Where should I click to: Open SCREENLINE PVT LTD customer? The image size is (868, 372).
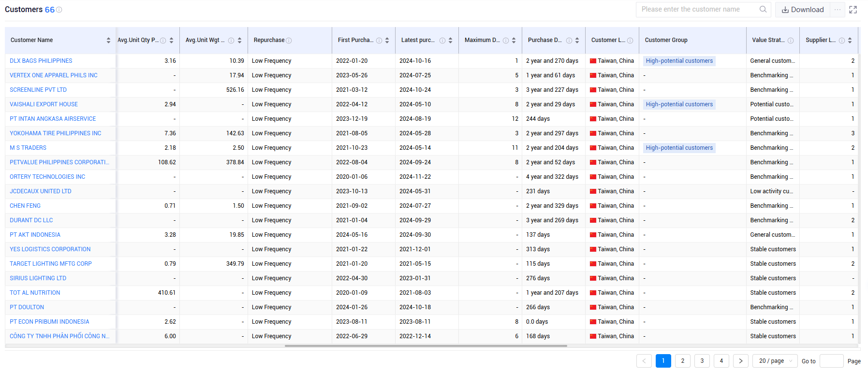click(x=38, y=90)
